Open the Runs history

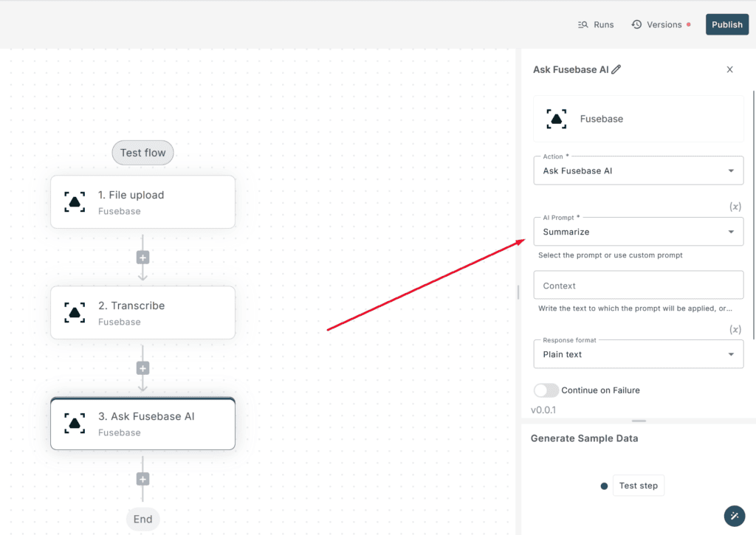pos(596,24)
